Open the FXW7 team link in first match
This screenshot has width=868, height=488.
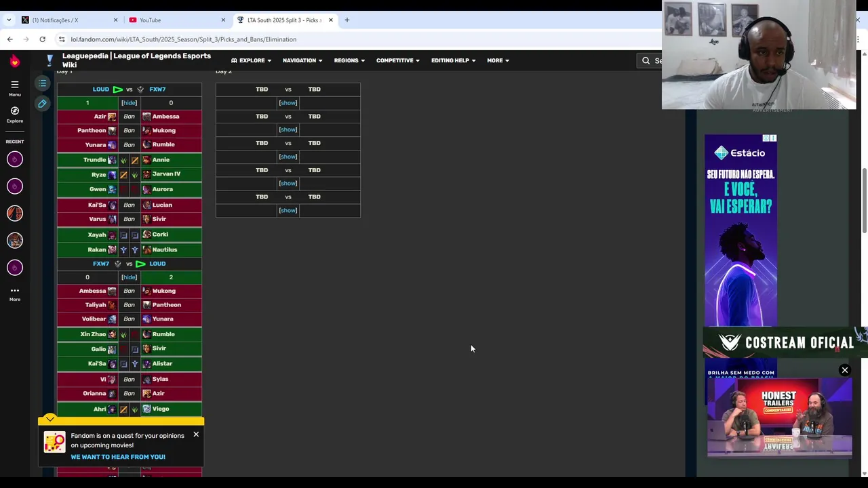(157, 89)
